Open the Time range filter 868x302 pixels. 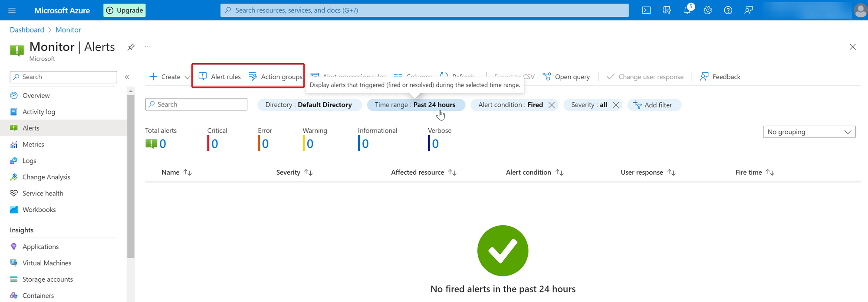(415, 105)
